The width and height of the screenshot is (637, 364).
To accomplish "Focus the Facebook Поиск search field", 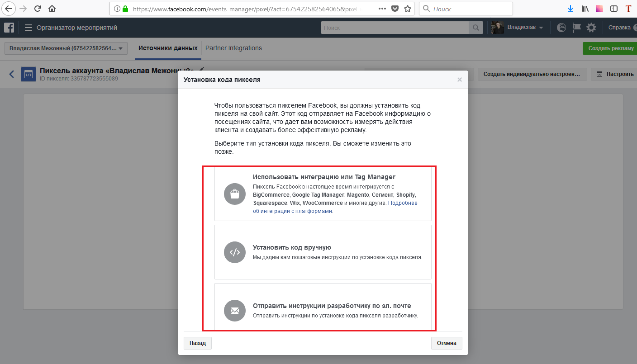I will (x=395, y=28).
